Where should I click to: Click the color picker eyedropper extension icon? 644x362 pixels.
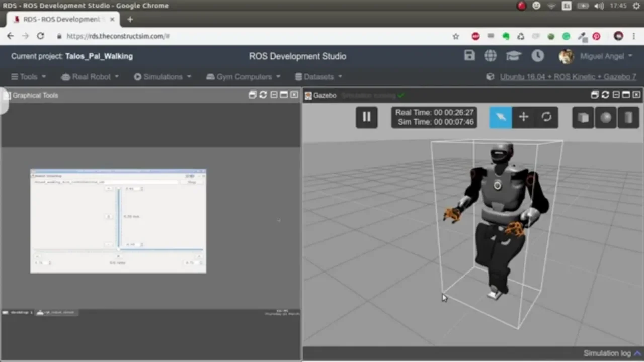[582, 36]
